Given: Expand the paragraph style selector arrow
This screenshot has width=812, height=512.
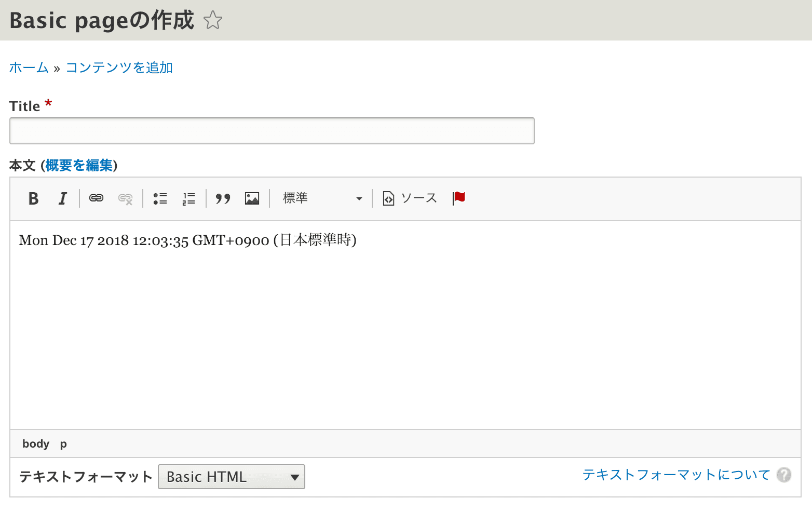Looking at the screenshot, I should pos(359,198).
